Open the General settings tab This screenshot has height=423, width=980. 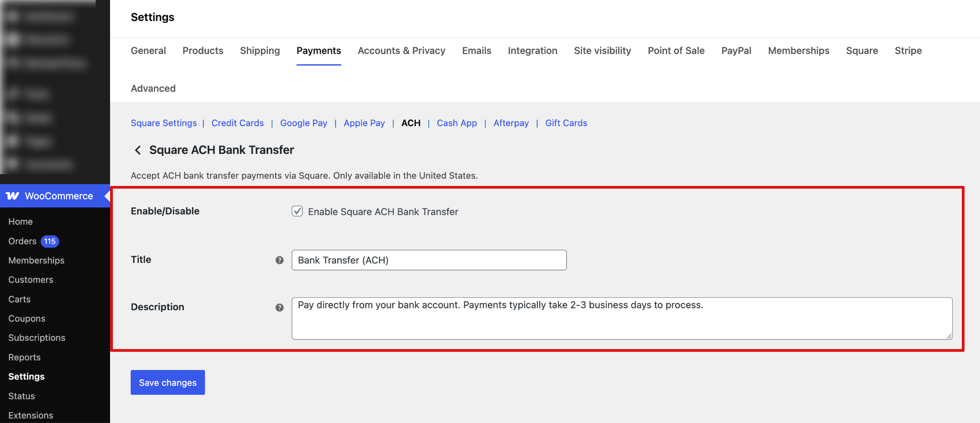pyautogui.click(x=148, y=51)
